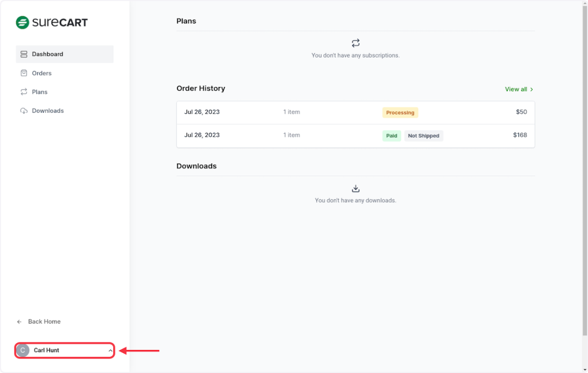Image resolution: width=588 pixels, height=373 pixels.
Task: Expand the Carl Hunt user menu chevron
Action: coord(110,351)
